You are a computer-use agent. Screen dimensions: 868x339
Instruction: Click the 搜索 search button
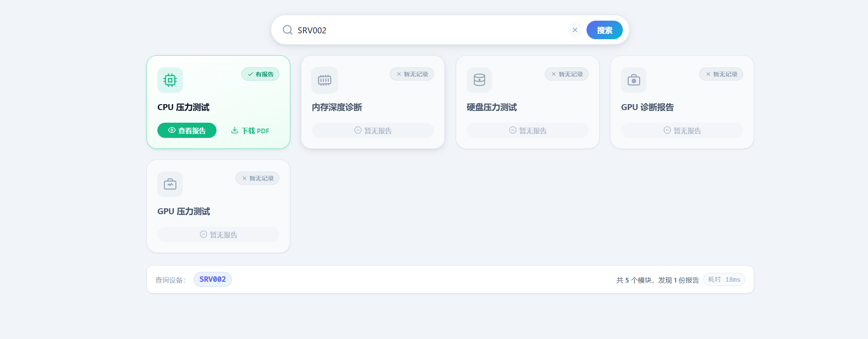[x=604, y=30]
